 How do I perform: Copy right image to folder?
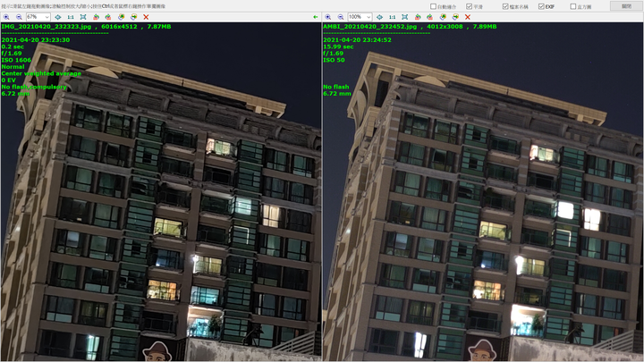point(443,17)
